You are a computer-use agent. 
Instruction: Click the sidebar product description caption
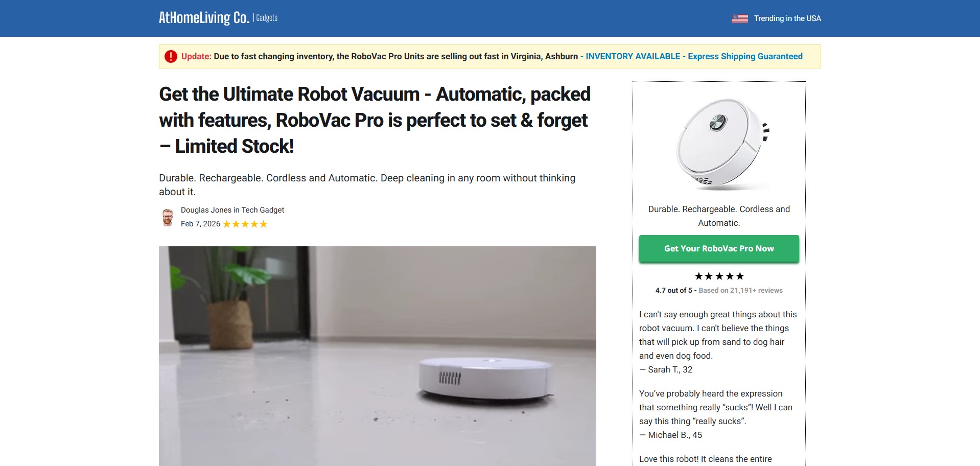[x=719, y=216]
